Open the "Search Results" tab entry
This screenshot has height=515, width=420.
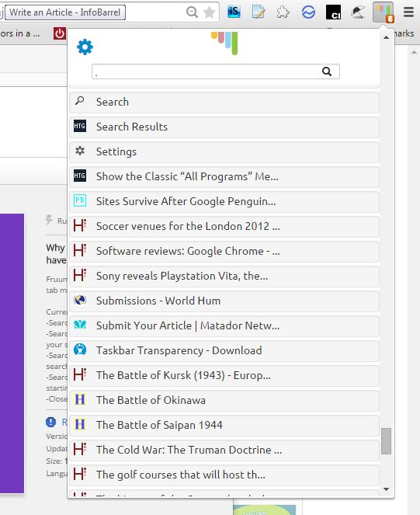[x=224, y=127]
